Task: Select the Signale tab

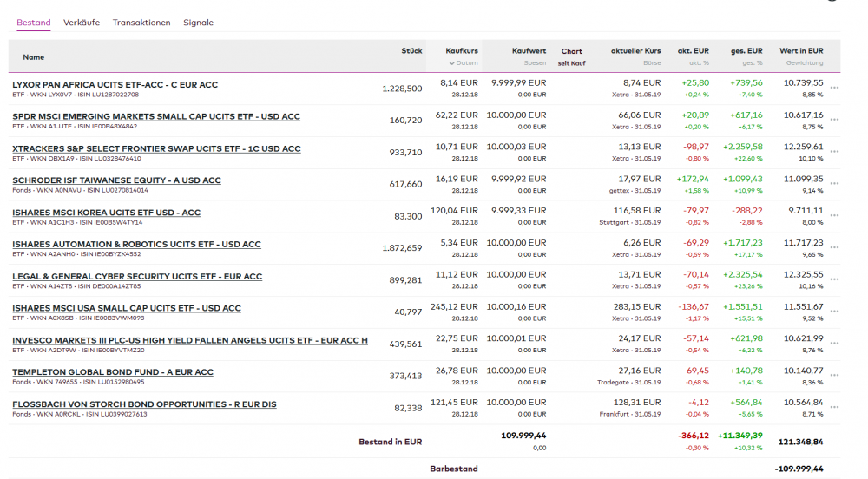Action: click(198, 23)
